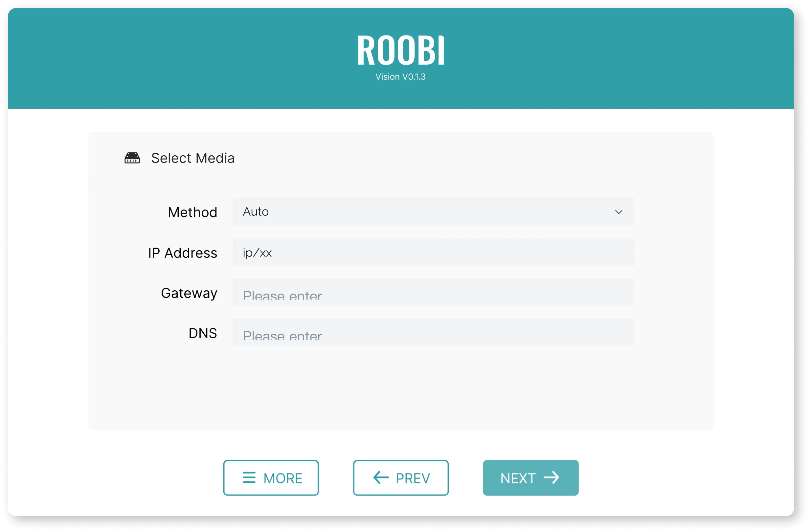This screenshot has width=810, height=532.
Task: Focus the Gateway input field
Action: pyautogui.click(x=433, y=293)
